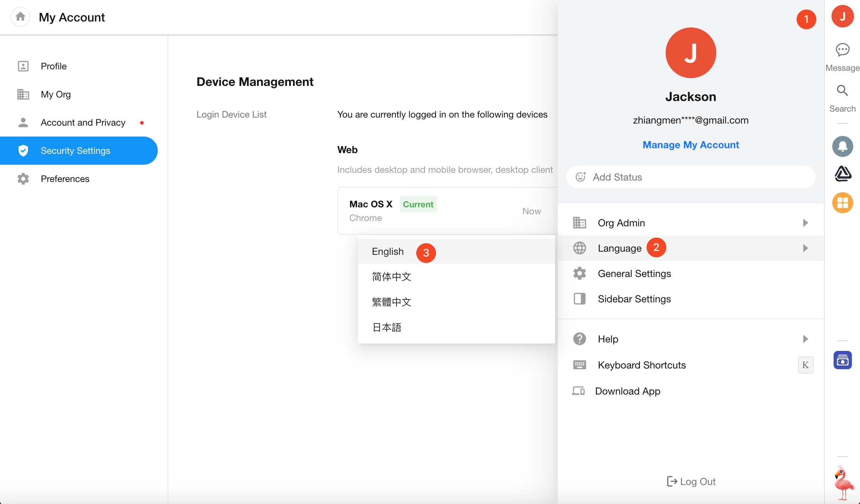Open the Message icon in right sidebar
The image size is (860, 504).
(x=842, y=50)
